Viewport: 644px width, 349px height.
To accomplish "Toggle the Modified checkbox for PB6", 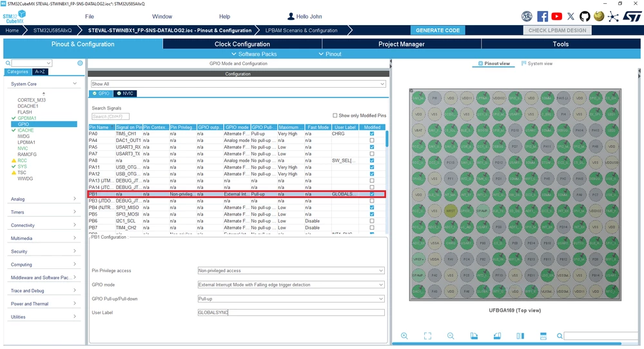I will point(372,221).
